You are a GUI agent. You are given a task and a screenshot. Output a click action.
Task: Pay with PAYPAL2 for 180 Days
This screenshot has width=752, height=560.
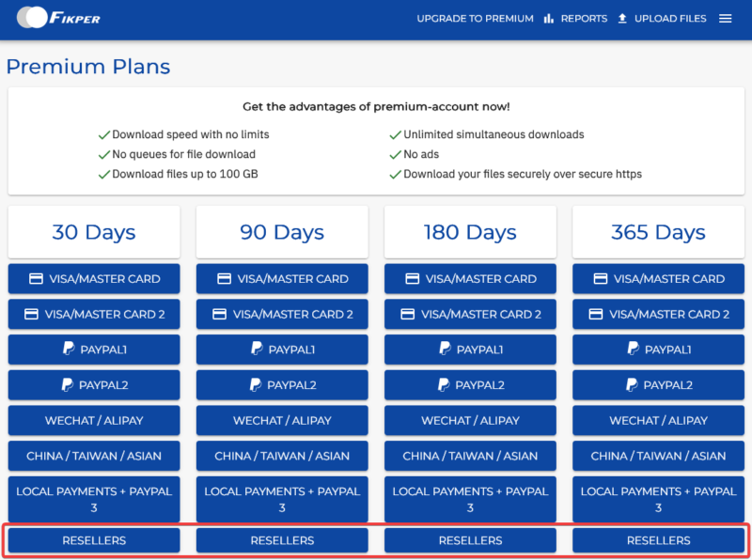click(470, 385)
